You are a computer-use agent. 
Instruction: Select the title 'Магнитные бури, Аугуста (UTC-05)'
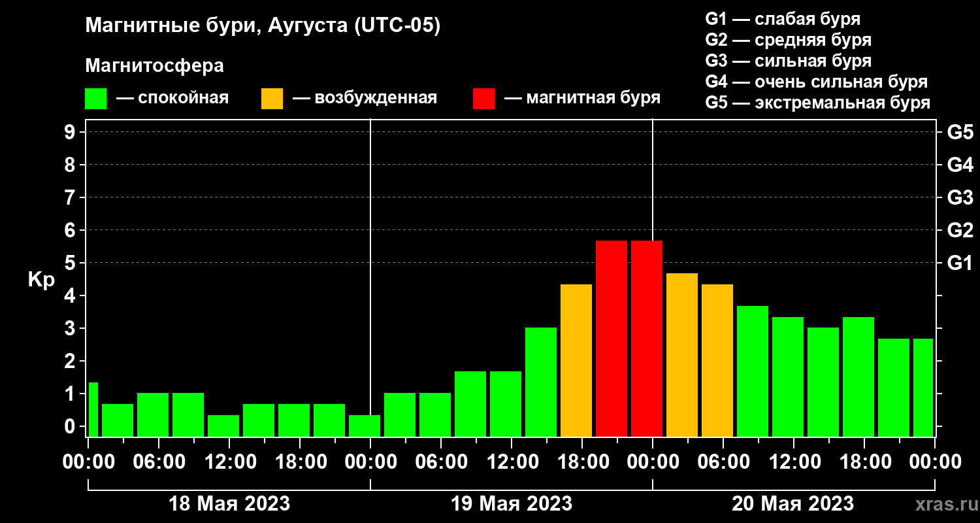263,27
